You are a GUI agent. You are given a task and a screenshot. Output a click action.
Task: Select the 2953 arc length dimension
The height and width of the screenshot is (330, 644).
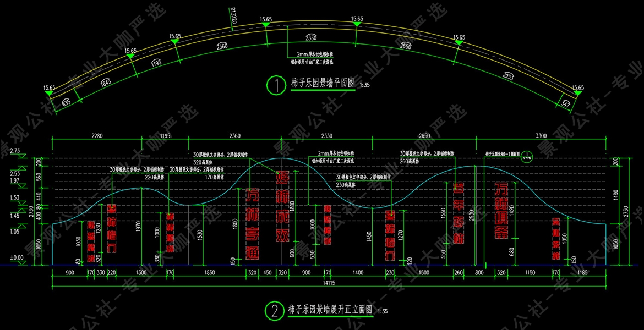click(x=508, y=77)
